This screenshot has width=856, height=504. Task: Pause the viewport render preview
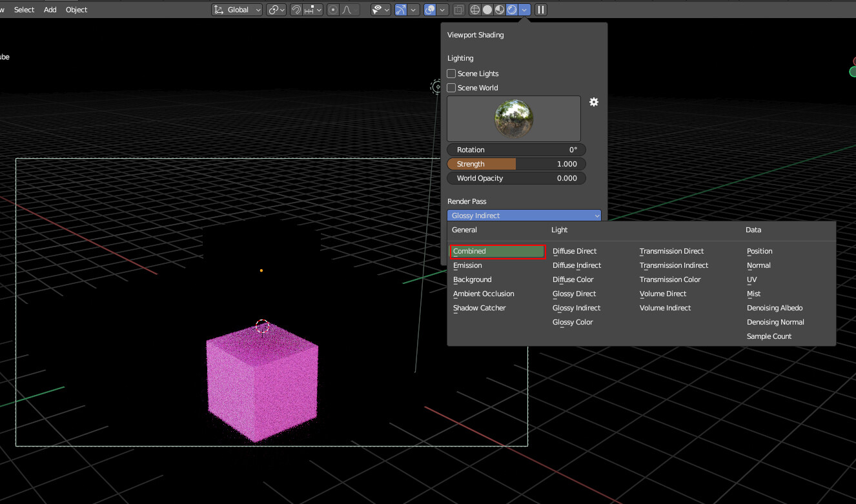(541, 10)
